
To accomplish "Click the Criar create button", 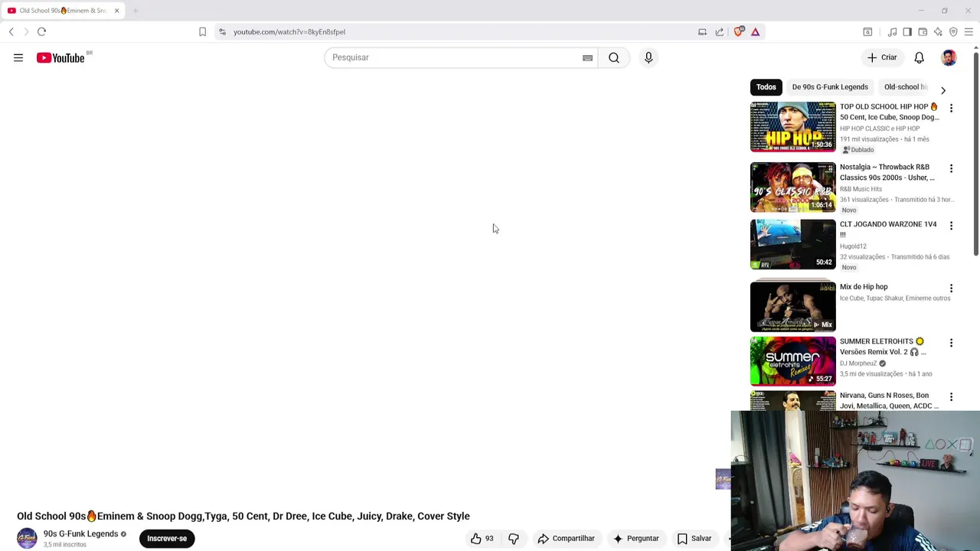I will tap(882, 57).
